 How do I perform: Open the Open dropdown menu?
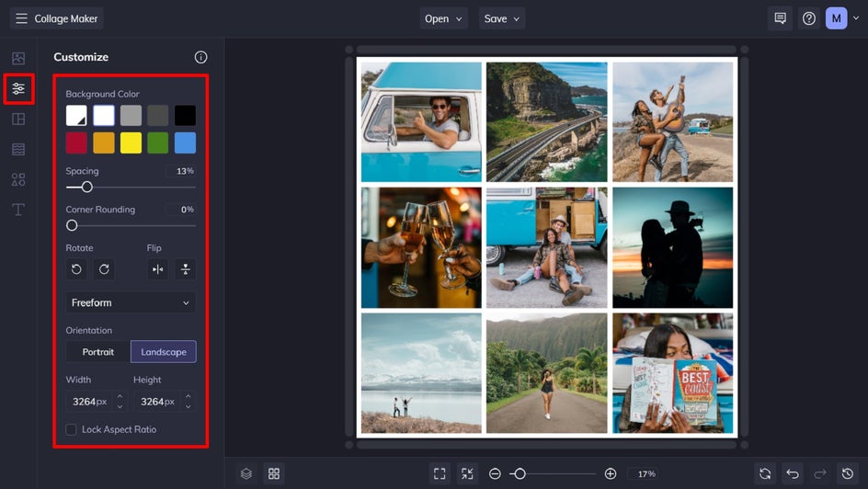point(443,18)
